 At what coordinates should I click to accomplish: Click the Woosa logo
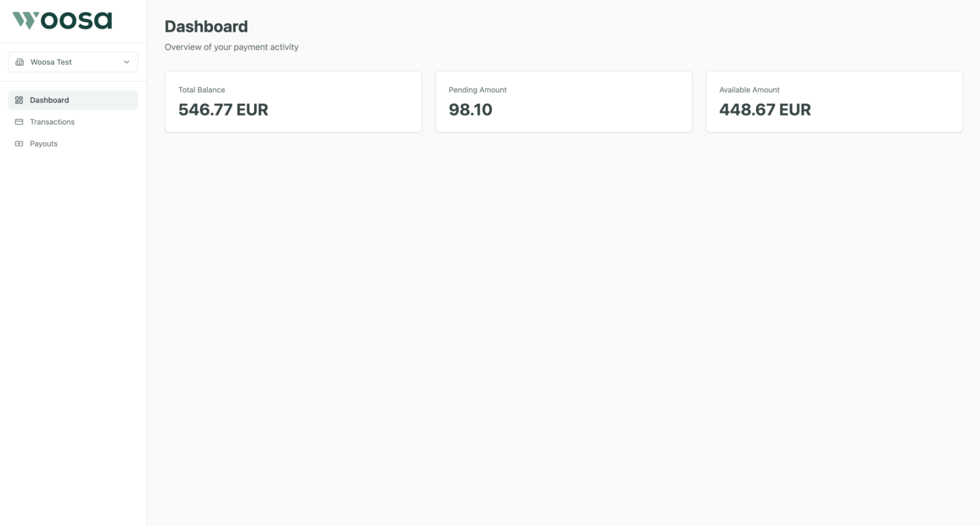62,20
